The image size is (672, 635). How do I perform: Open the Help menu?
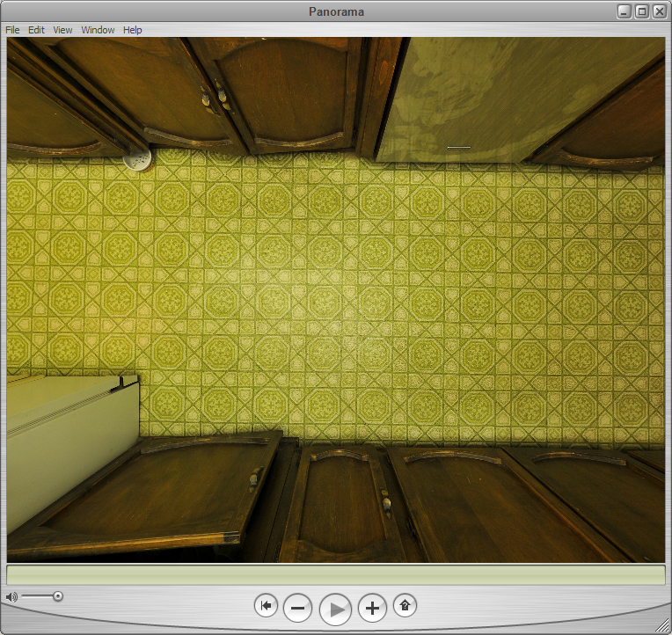[133, 30]
